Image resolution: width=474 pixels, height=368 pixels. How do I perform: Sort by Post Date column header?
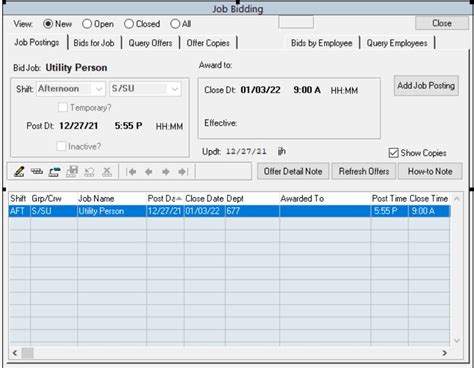[165, 199]
